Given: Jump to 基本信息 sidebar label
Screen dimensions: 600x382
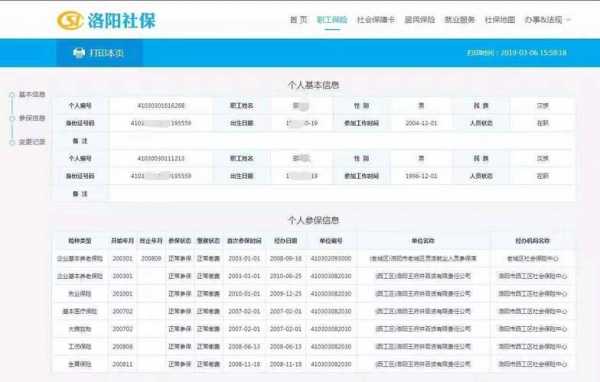Looking at the screenshot, I should pos(32,95).
